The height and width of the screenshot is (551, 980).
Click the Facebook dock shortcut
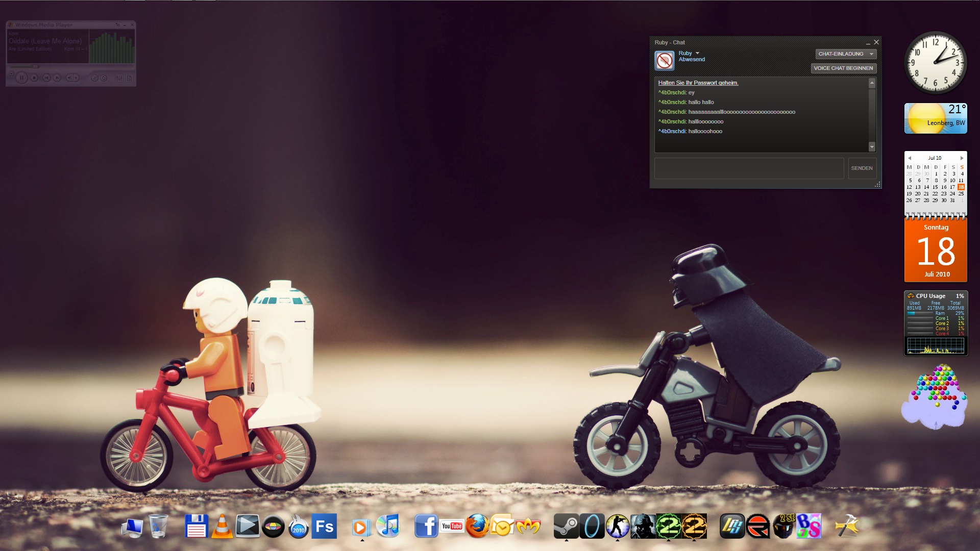coord(426,525)
